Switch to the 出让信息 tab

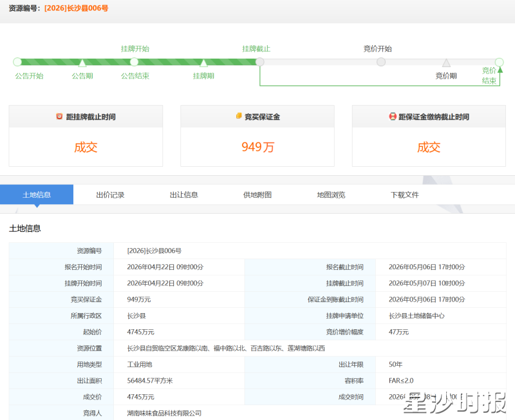184,195
